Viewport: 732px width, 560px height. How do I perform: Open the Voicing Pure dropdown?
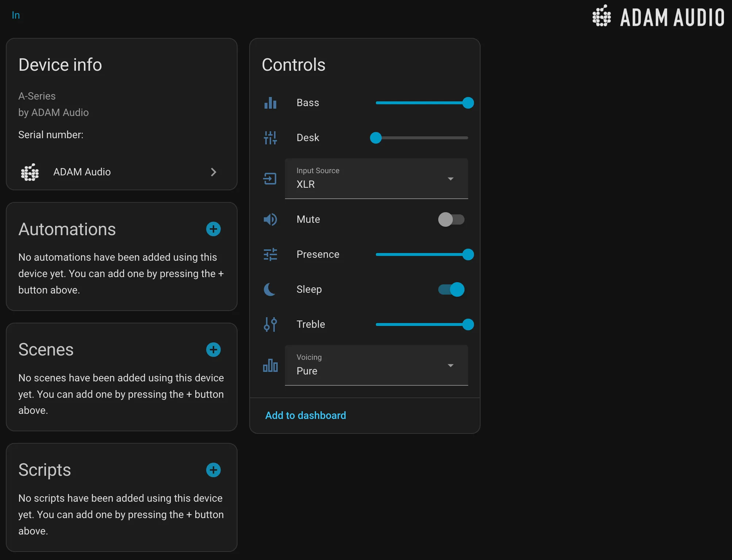coord(376,365)
